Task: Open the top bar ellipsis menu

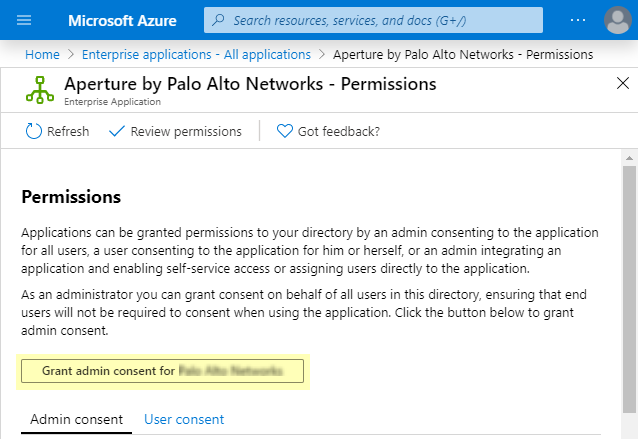Action: click(x=578, y=20)
